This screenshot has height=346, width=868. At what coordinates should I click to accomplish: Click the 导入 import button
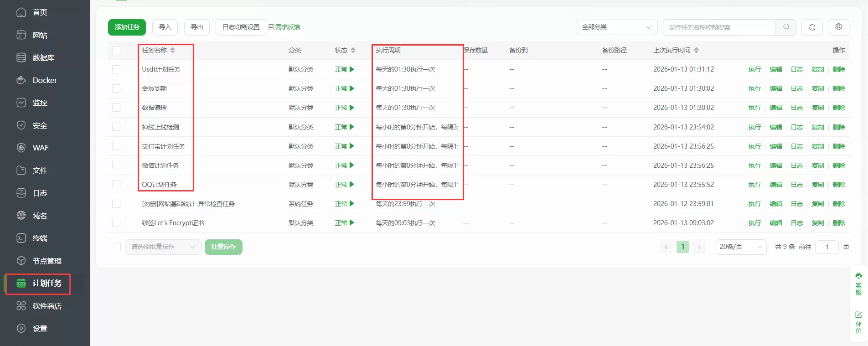(x=165, y=27)
